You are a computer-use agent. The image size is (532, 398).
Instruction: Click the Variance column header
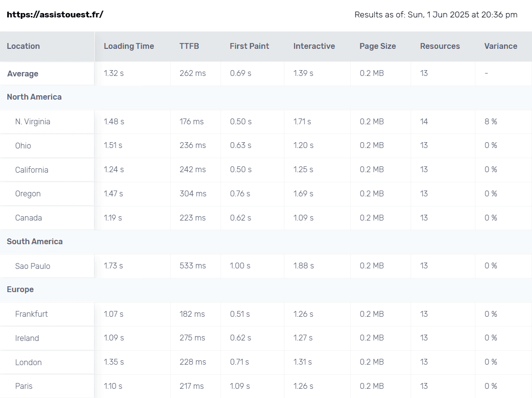point(501,46)
